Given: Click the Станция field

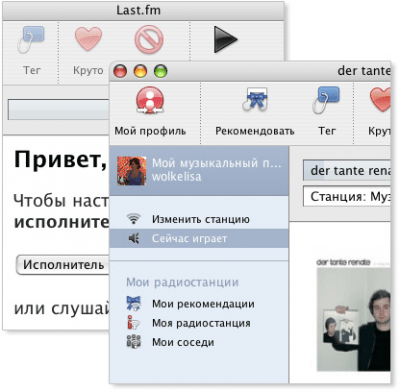Looking at the screenshot, I should [347, 197].
